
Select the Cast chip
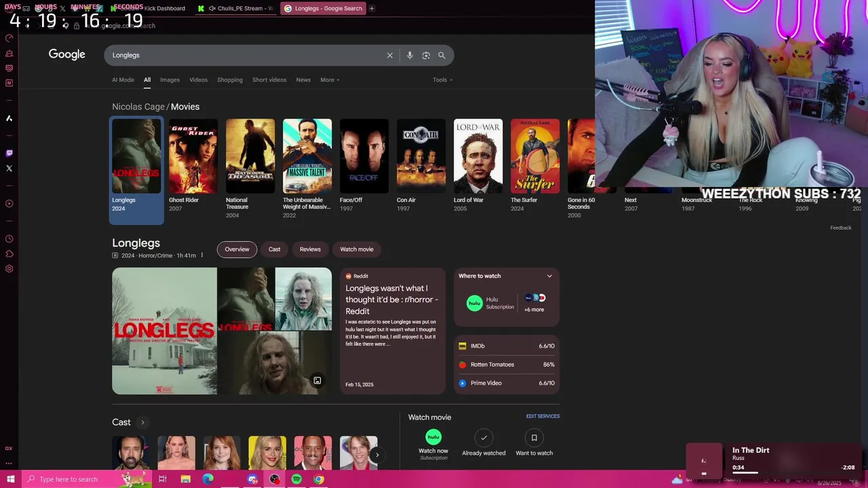tap(274, 249)
